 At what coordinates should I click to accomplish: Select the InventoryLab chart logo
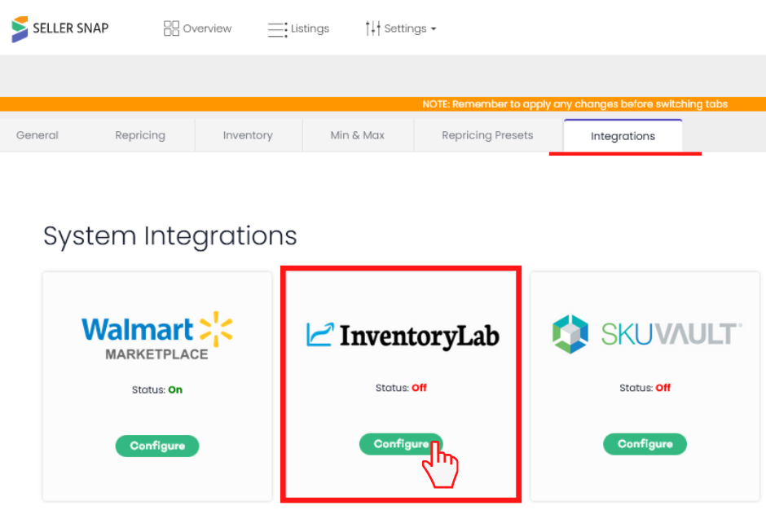coord(319,333)
